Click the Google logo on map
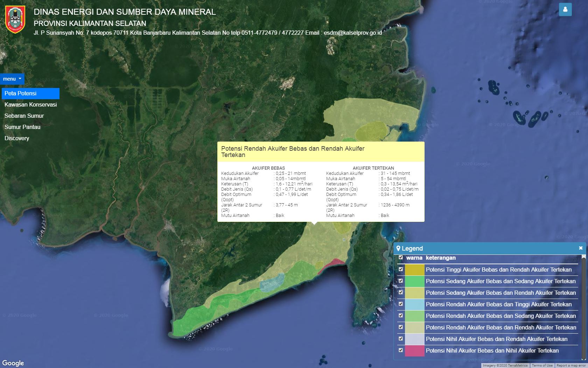Image resolution: width=588 pixels, height=368 pixels. [13, 363]
